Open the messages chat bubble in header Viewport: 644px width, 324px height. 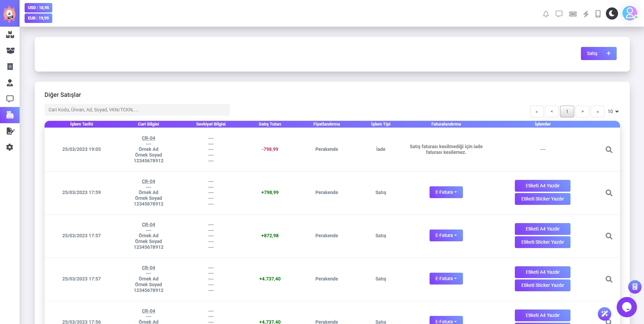pos(559,14)
